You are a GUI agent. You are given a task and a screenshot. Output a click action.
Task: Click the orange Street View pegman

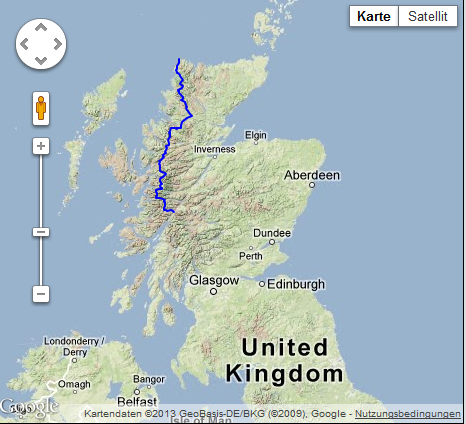coord(41,108)
